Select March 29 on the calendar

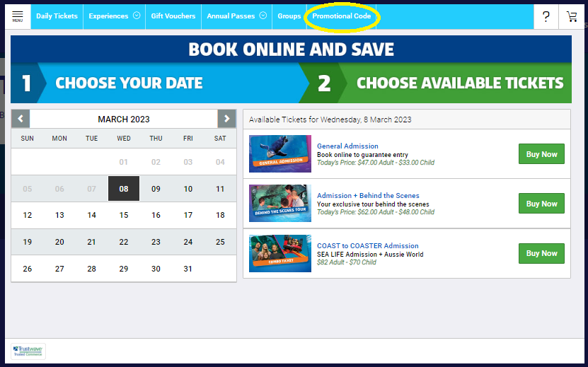click(124, 269)
